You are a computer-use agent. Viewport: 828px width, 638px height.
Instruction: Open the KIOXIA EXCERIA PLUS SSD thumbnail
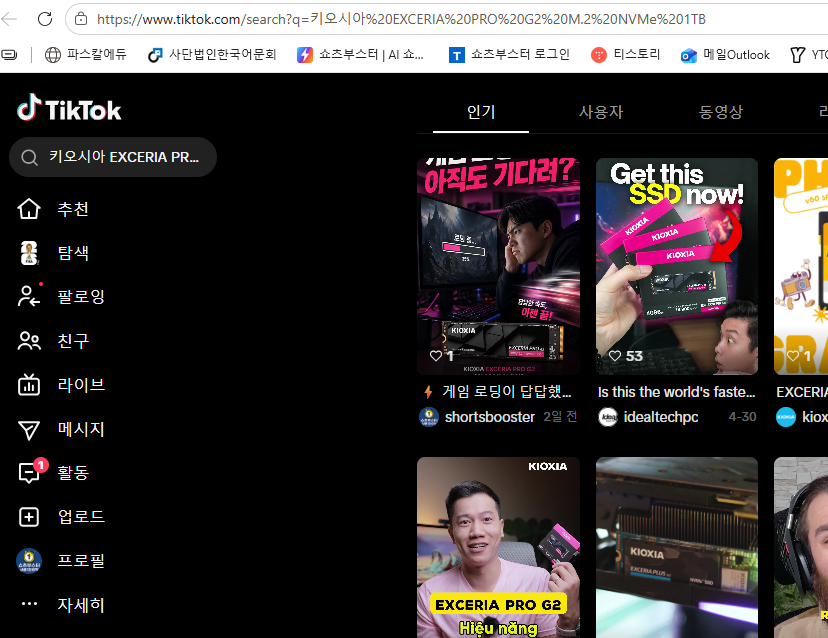(677, 547)
